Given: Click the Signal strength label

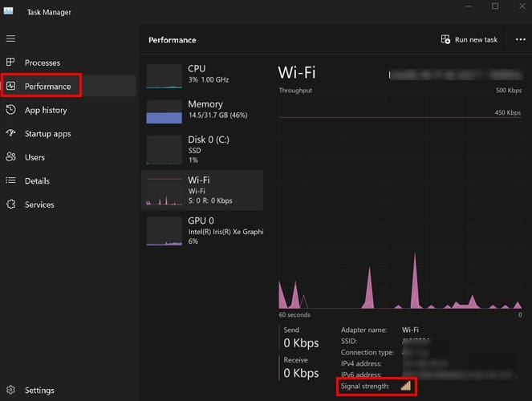Looking at the screenshot, I should coord(365,386).
